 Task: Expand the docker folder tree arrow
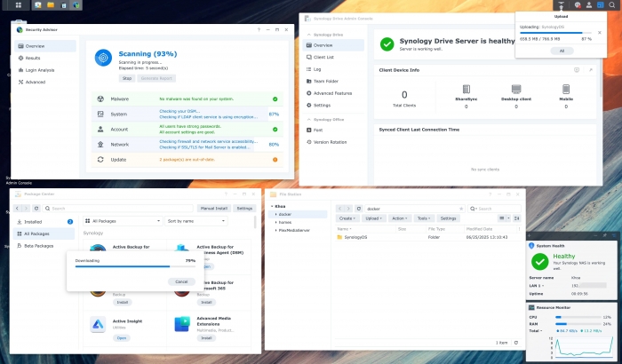click(275, 214)
